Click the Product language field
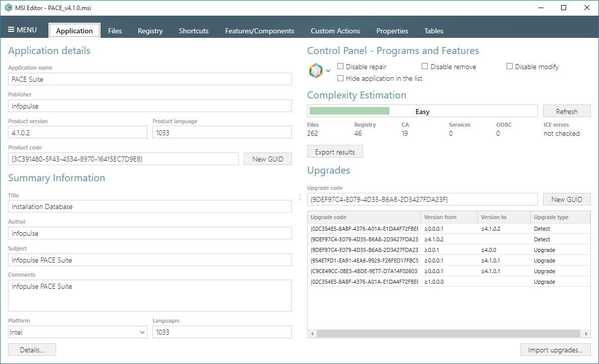The width and height of the screenshot is (599, 364). click(222, 132)
